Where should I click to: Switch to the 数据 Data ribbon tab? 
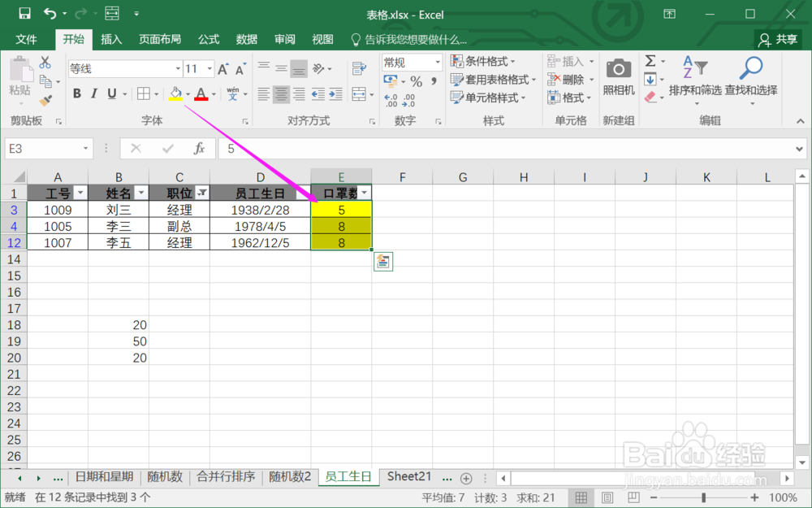click(247, 39)
